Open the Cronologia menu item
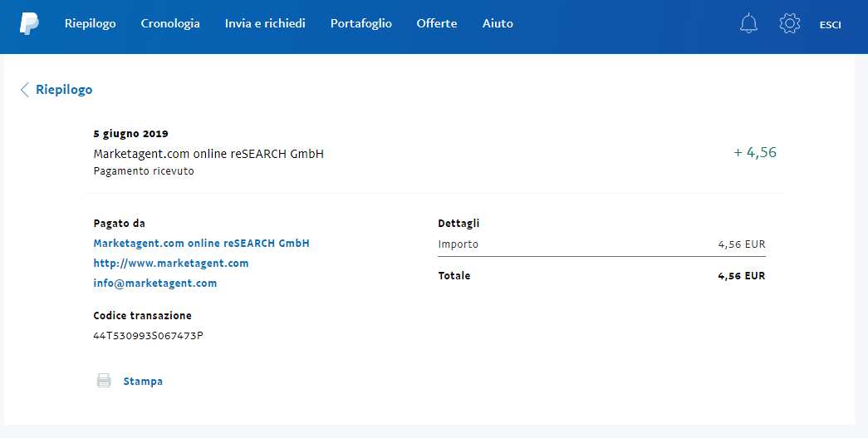 coord(170,23)
